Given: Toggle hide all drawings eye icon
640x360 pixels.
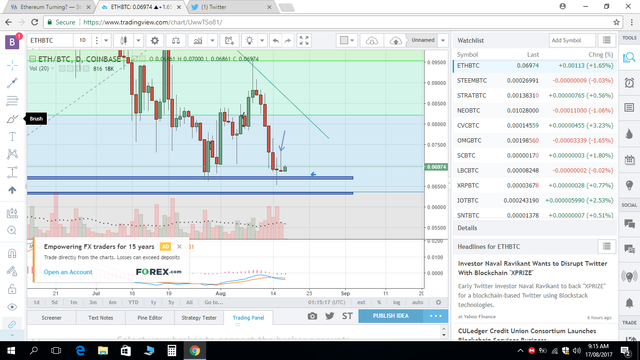Looking at the screenshot, I should (12, 307).
